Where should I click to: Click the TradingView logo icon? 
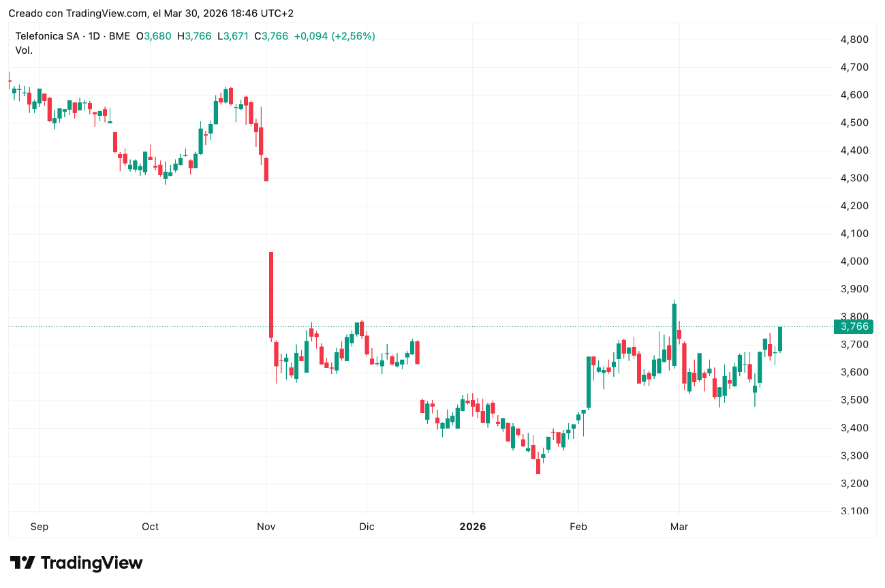[x=22, y=563]
